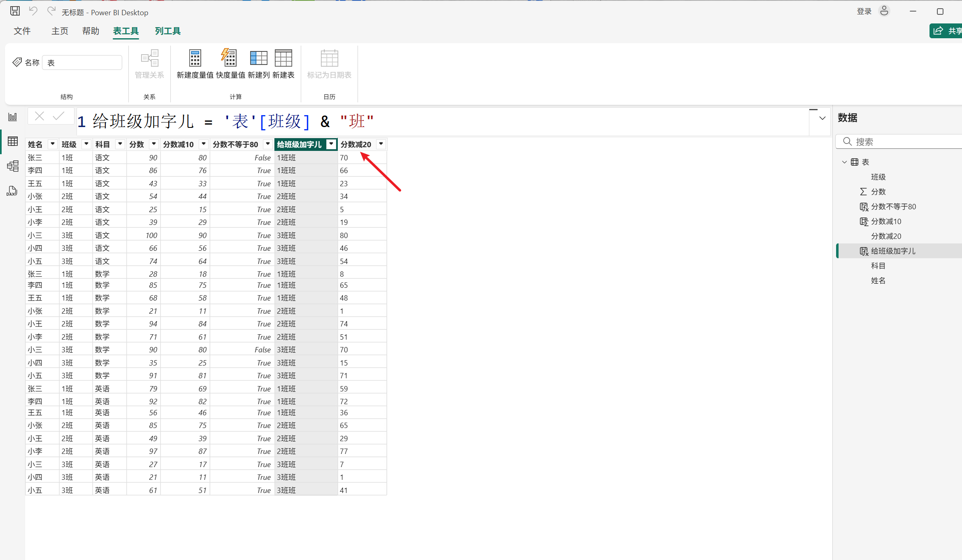
Task: Select 分数不等于80 field in Data pane
Action: [x=893, y=206]
